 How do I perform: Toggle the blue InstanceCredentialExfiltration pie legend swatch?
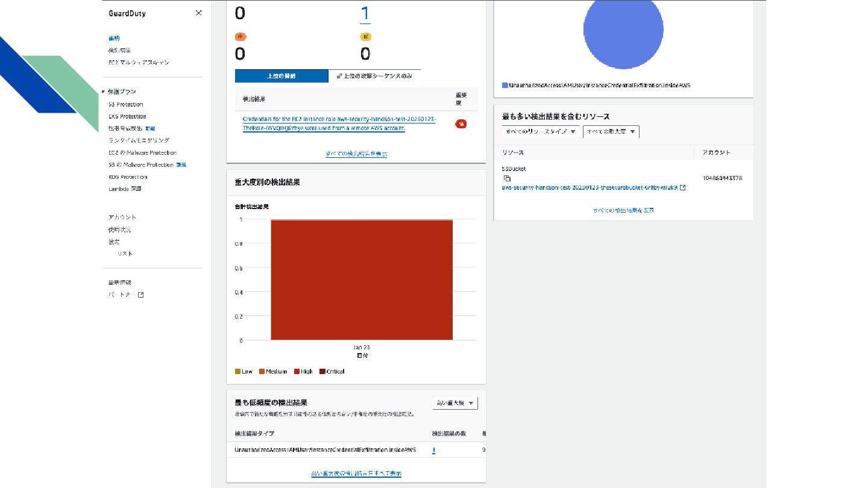505,86
